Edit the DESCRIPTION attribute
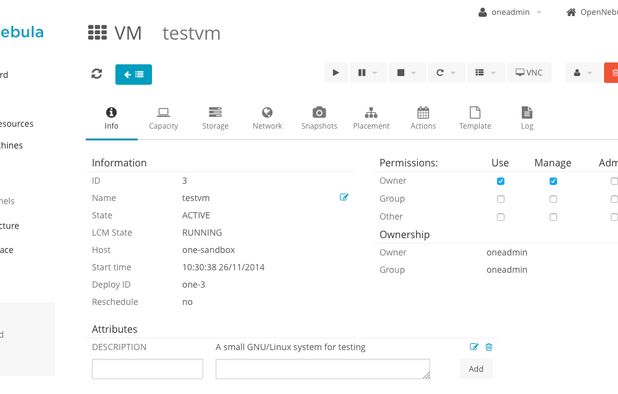 tap(474, 347)
